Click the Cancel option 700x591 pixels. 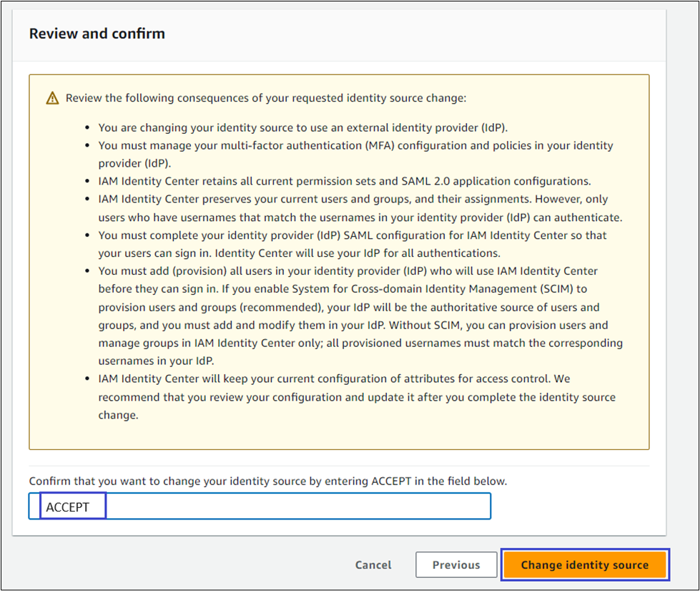click(373, 565)
